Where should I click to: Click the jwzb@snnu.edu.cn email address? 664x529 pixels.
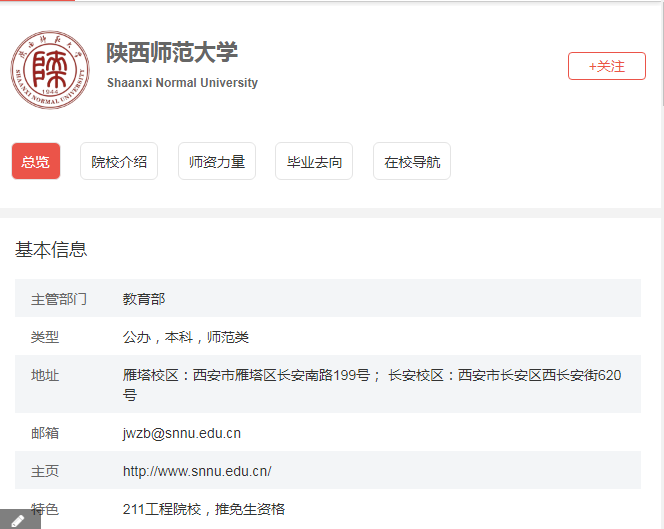[182, 433]
